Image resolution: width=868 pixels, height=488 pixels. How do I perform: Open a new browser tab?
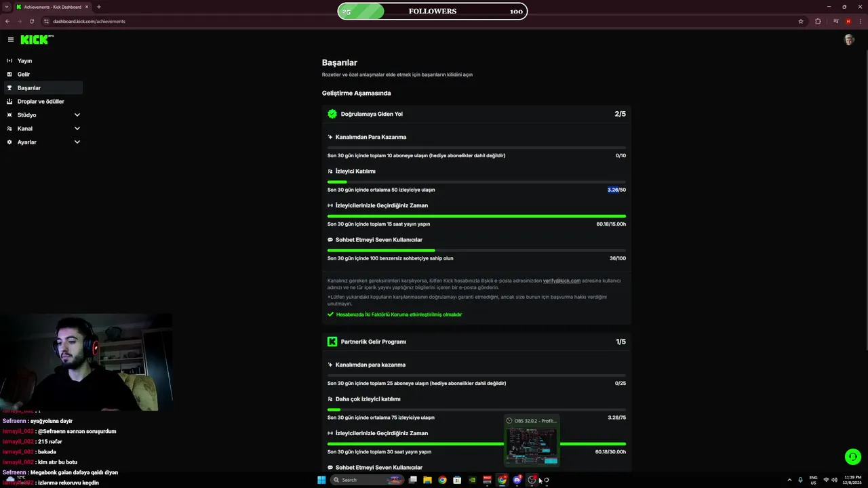(x=99, y=7)
